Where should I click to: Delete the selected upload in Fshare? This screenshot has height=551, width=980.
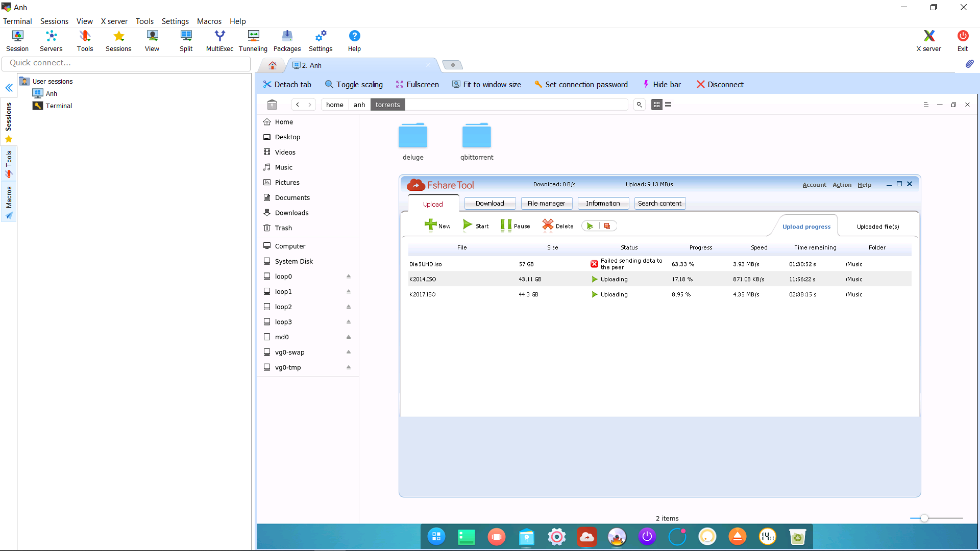[558, 226]
